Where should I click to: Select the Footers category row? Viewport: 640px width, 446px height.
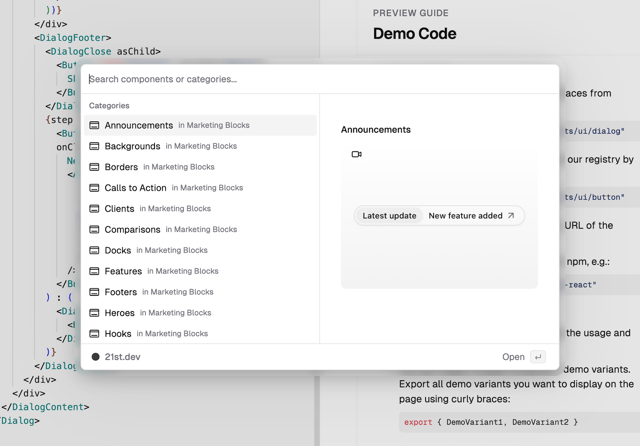200,292
